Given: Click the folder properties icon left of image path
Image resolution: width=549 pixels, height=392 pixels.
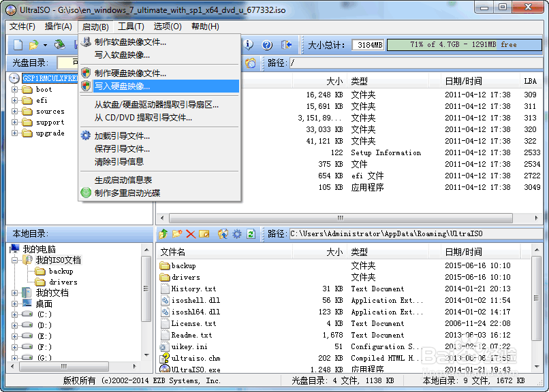Looking at the screenshot, I should (x=251, y=63).
